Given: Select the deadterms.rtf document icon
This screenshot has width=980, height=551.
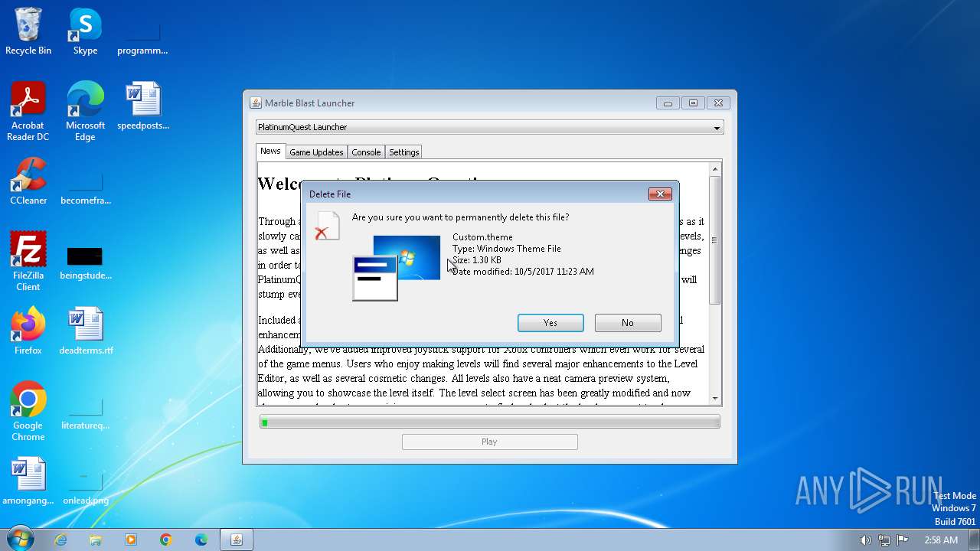Looking at the screenshot, I should point(86,331).
